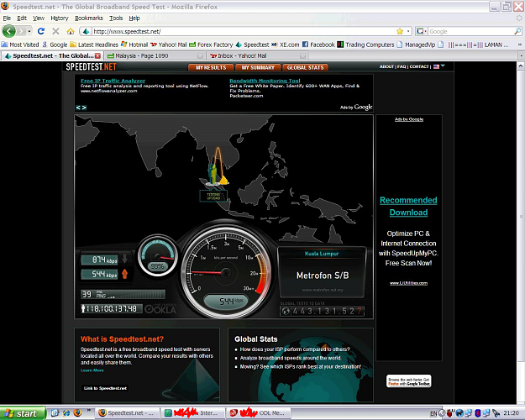
Task: Open the Tools menu
Action: coord(116,18)
